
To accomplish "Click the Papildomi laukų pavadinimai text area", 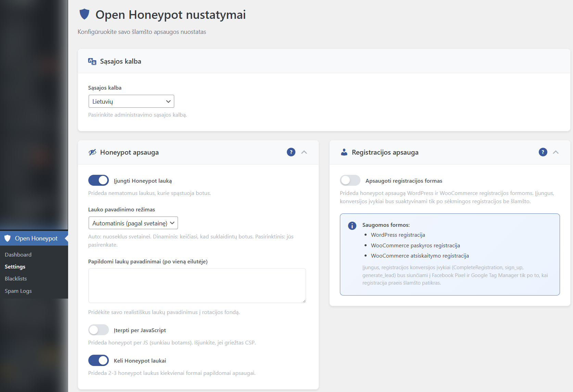I will 197,286.
